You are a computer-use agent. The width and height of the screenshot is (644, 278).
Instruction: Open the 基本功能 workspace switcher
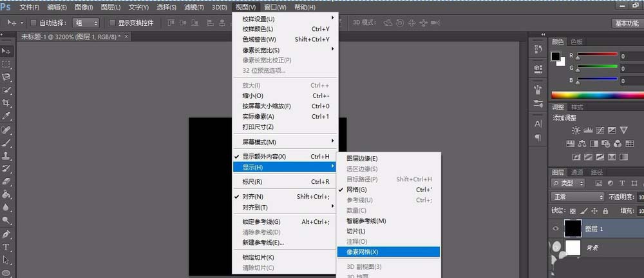(x=627, y=23)
